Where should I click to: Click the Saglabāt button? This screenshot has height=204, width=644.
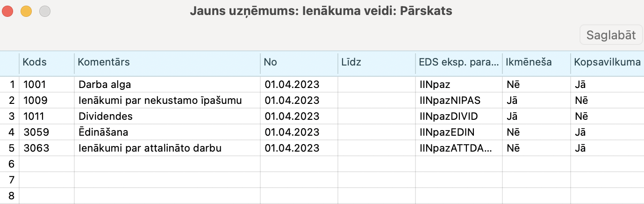(x=611, y=35)
